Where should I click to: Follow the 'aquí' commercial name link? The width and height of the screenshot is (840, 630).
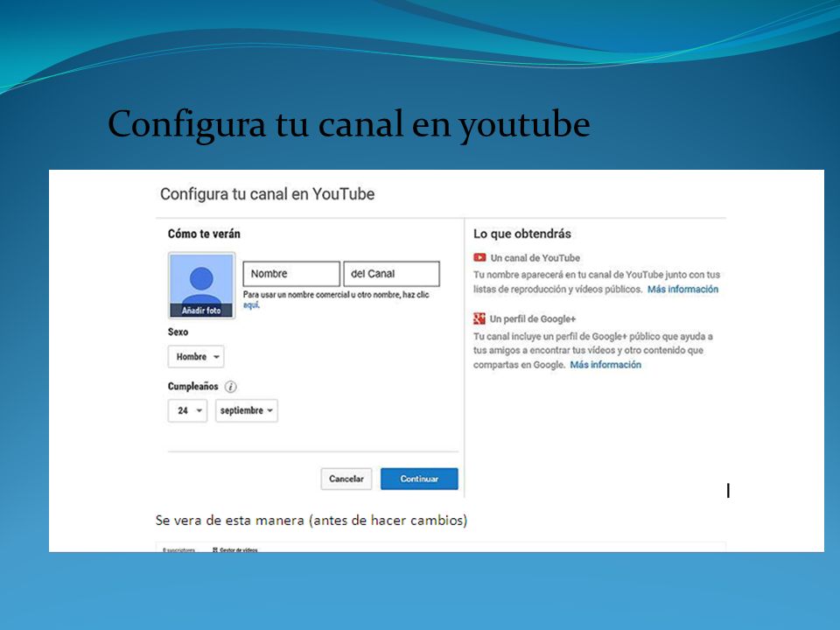coord(251,304)
